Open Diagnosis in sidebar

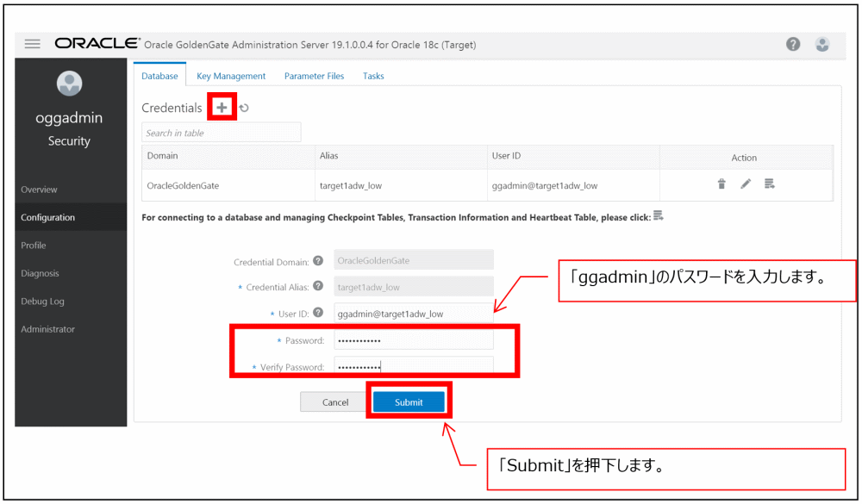(71, 273)
